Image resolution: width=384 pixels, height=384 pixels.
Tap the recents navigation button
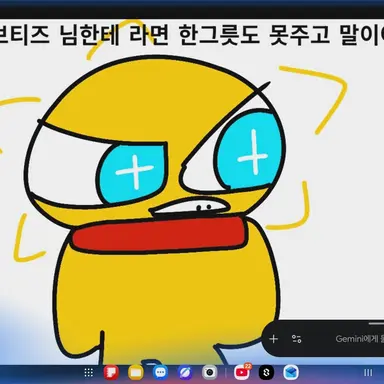368,372
